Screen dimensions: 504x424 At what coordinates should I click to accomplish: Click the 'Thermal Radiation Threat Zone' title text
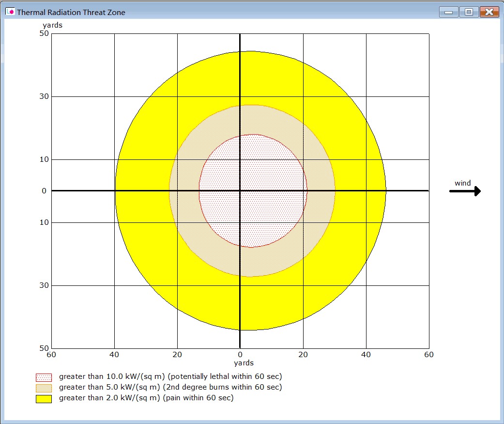point(71,13)
